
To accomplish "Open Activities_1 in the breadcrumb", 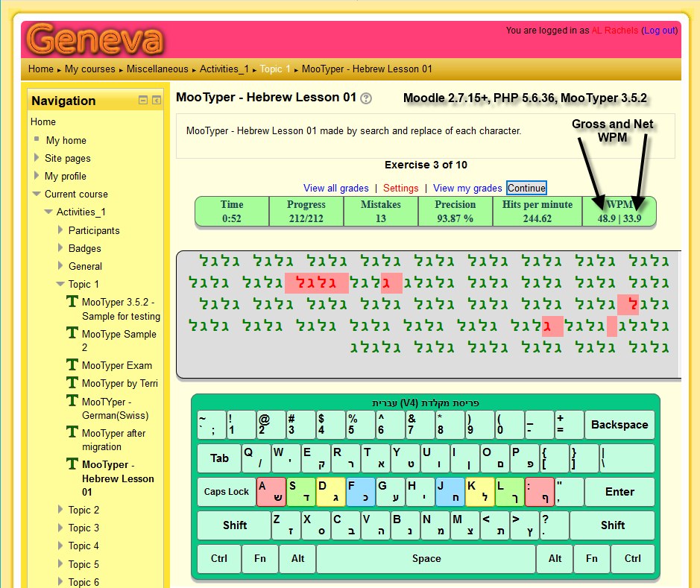I will coord(224,69).
